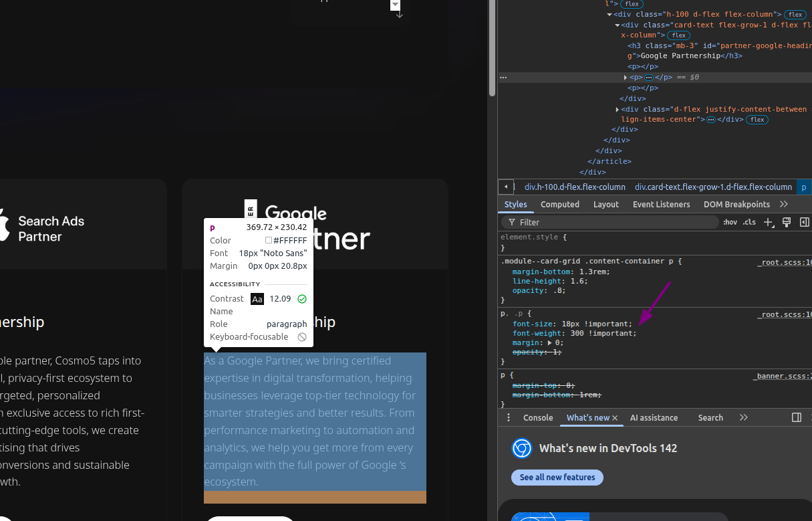Image resolution: width=812 pixels, height=521 pixels.
Task: Click the drawer dock layout icon
Action: [797, 417]
